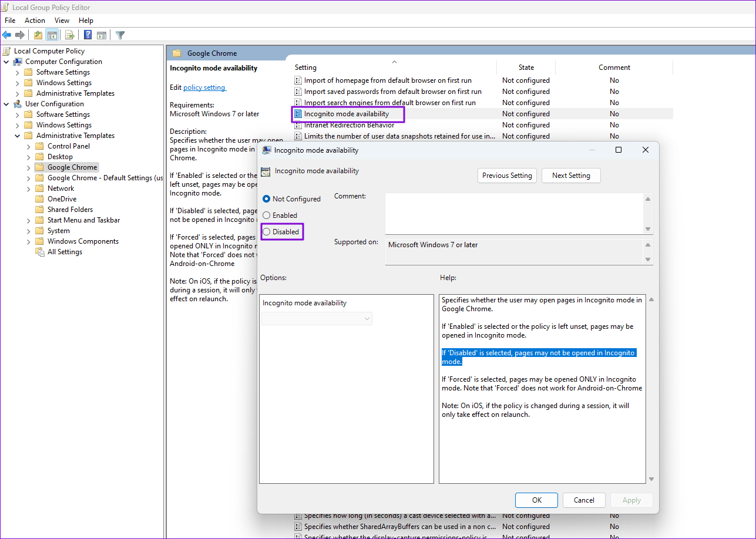Viewport: 756px width, 539px height.
Task: Open the View menu
Action: pos(62,20)
